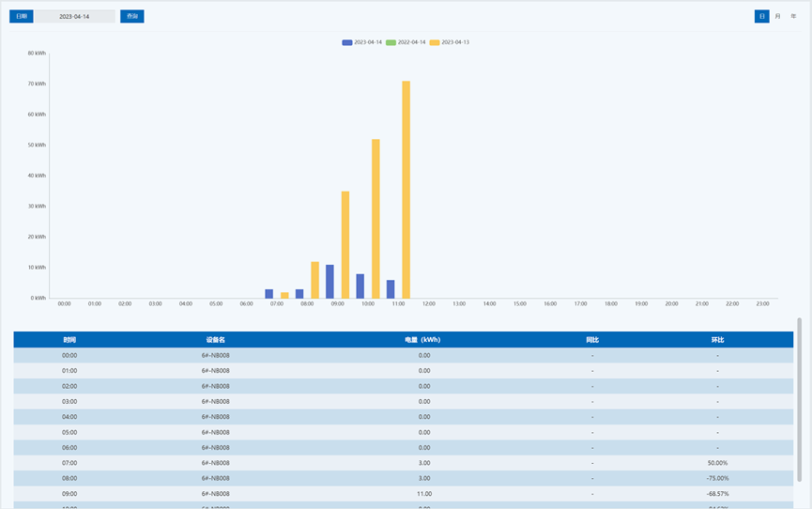Click the 3.00 kWh value in 07:00 row

[424, 463]
